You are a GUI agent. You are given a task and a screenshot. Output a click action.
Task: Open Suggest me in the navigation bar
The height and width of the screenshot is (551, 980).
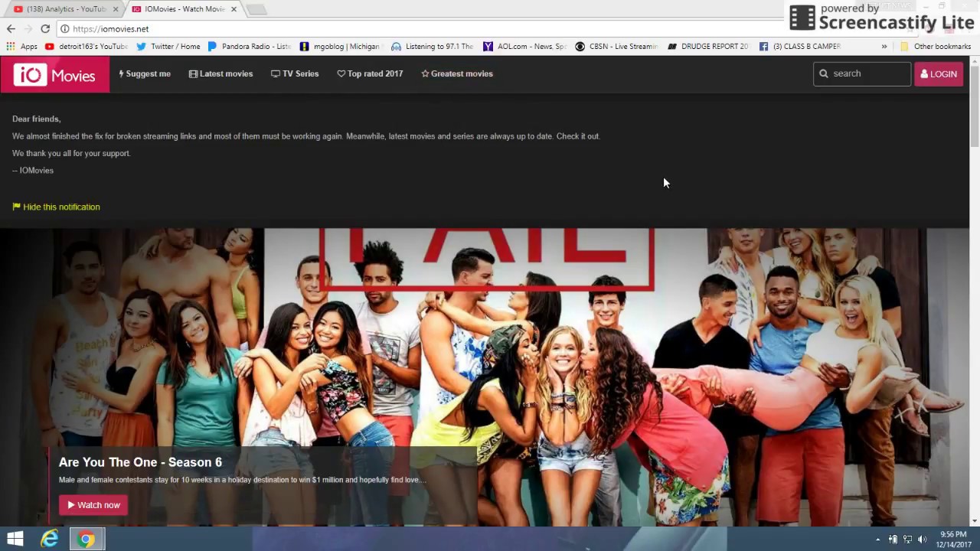tap(145, 73)
